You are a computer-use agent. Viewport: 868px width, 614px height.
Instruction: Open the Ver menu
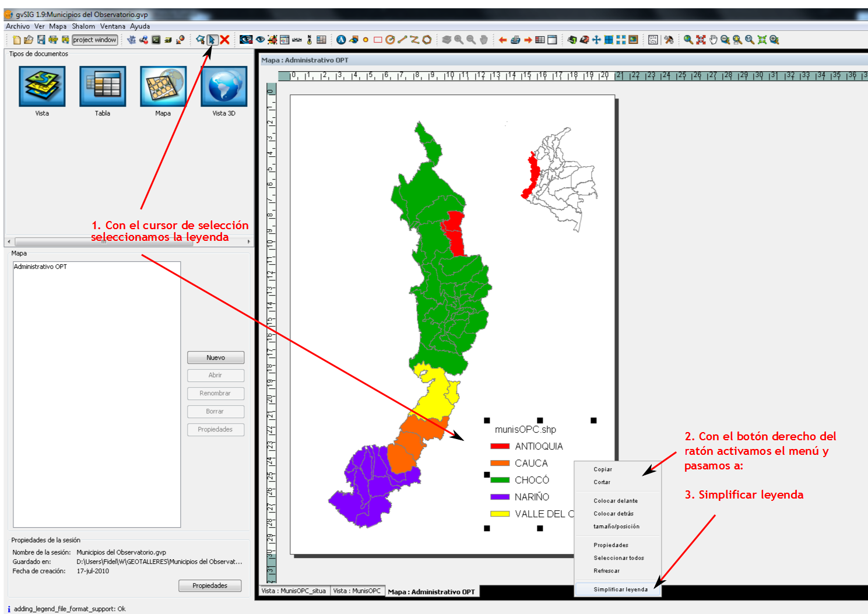click(x=39, y=26)
